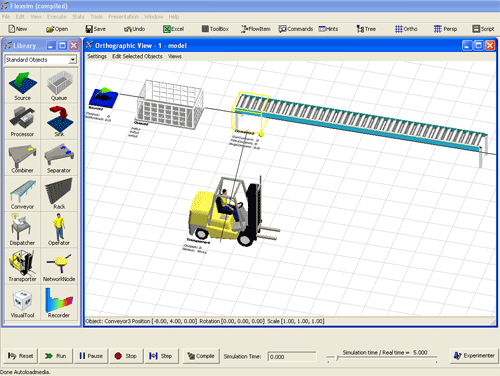This screenshot has height=376, width=500.
Task: Open the Settings menu in Orthographic View
Action: pos(97,56)
